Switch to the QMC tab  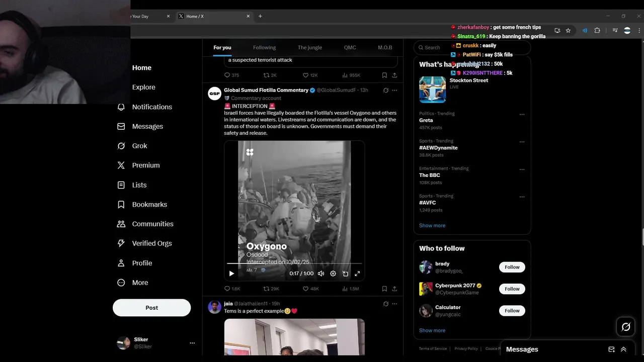[x=350, y=47]
